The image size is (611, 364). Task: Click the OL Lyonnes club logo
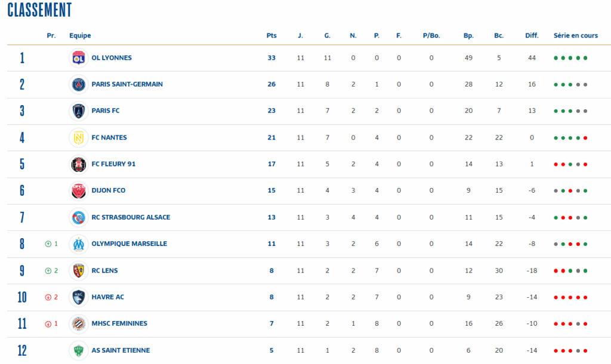(78, 58)
